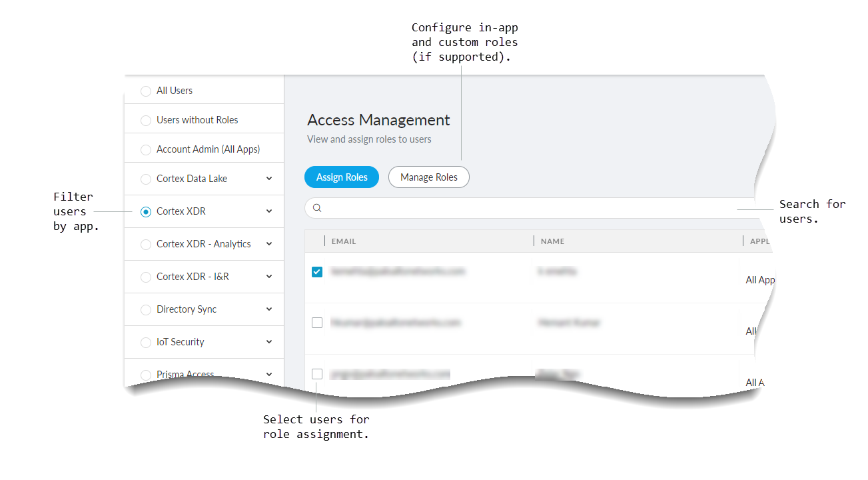Expand the Prisma Access chevron
Image resolution: width=868 pixels, height=480 pixels.
click(x=269, y=375)
